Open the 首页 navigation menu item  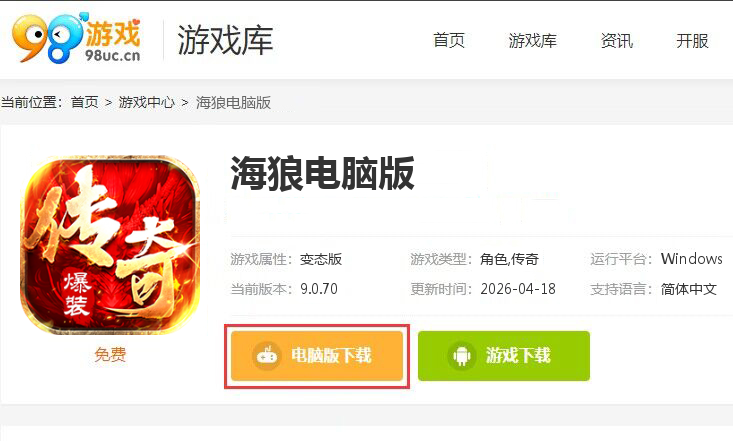[449, 41]
